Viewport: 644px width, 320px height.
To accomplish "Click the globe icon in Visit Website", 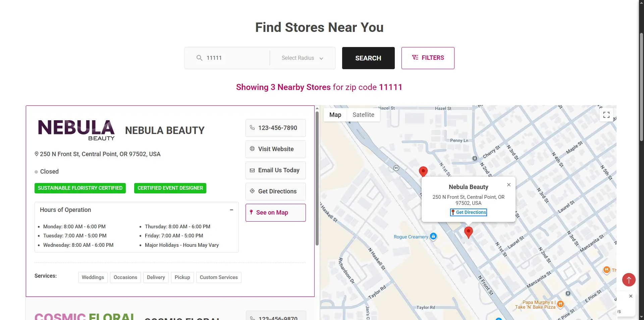I will 252,149.
